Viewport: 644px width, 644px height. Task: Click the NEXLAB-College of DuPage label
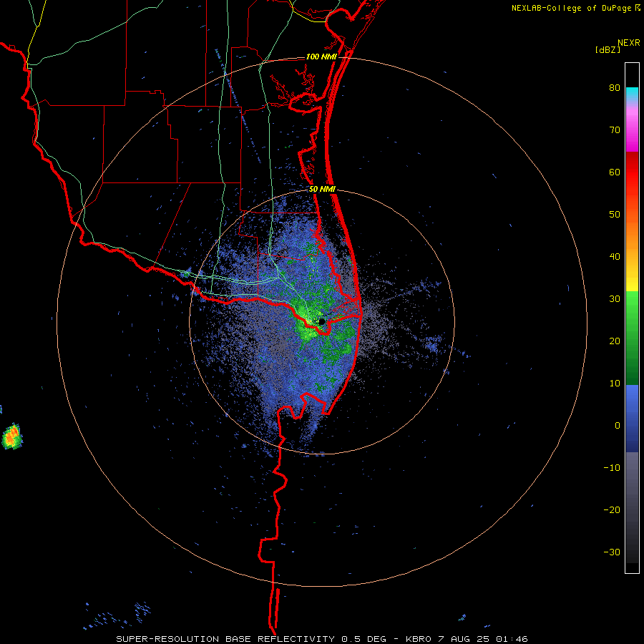pos(575,8)
